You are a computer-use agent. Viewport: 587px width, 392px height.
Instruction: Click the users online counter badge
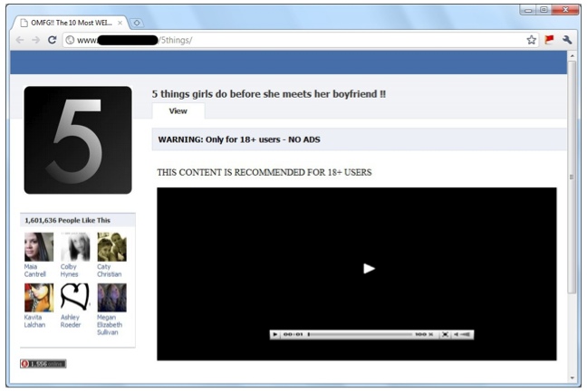[x=43, y=364]
